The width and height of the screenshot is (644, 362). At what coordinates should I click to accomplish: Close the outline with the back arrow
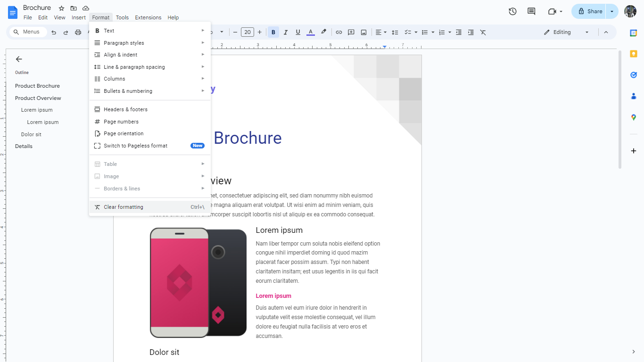coord(19,59)
